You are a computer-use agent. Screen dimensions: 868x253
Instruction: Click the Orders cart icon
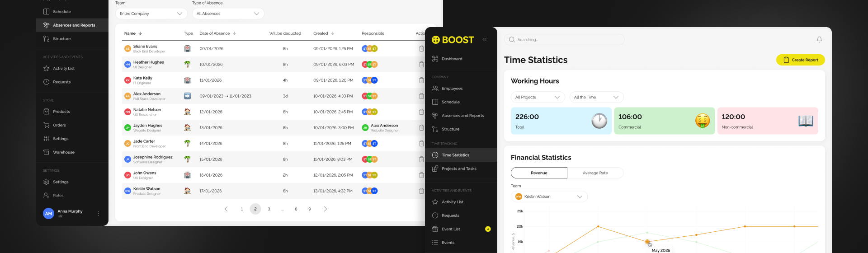point(46,125)
